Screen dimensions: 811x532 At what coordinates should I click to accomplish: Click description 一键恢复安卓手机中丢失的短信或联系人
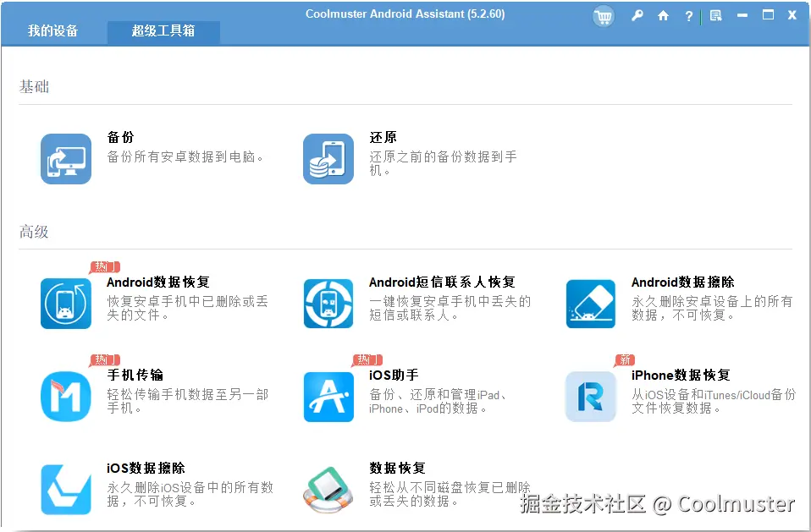(x=450, y=308)
